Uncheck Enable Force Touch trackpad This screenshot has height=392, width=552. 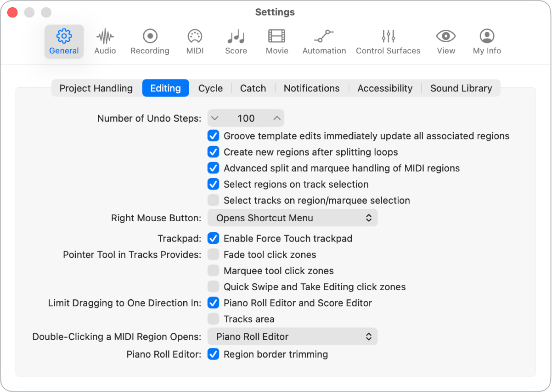pos(213,238)
